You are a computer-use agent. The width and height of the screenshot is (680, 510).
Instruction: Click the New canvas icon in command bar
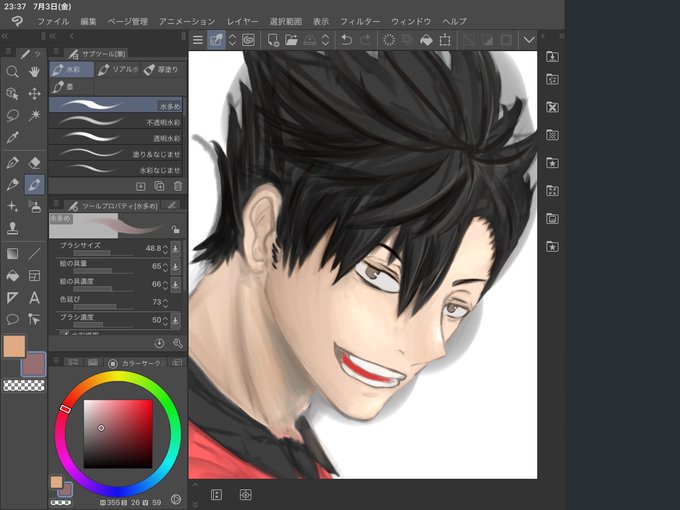click(x=273, y=40)
